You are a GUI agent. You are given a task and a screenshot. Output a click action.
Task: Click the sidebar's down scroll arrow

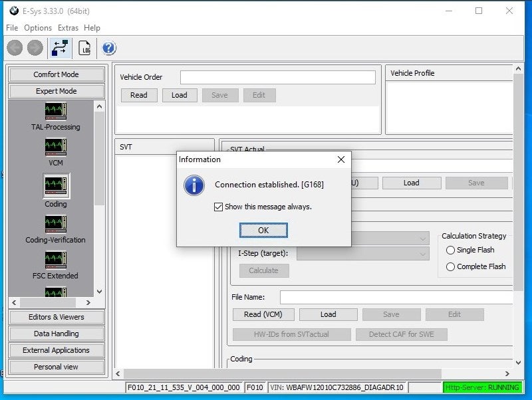pyautogui.click(x=99, y=292)
